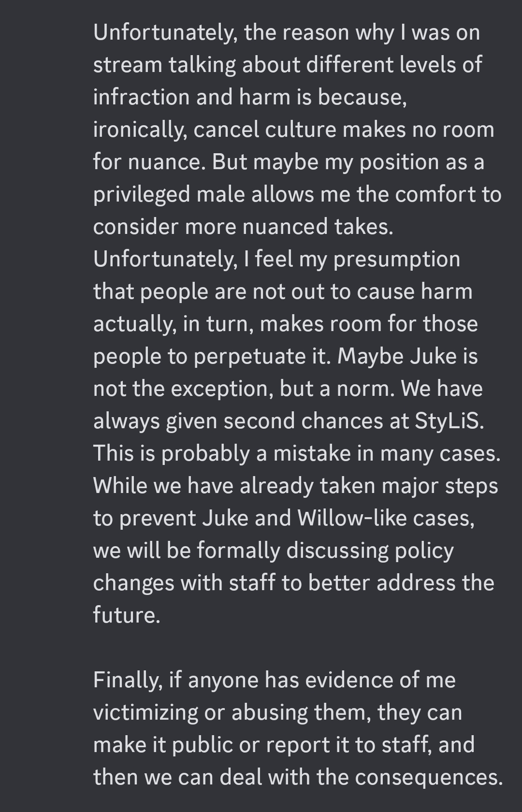
Task: Click the word "exception"
Action: coord(221,389)
